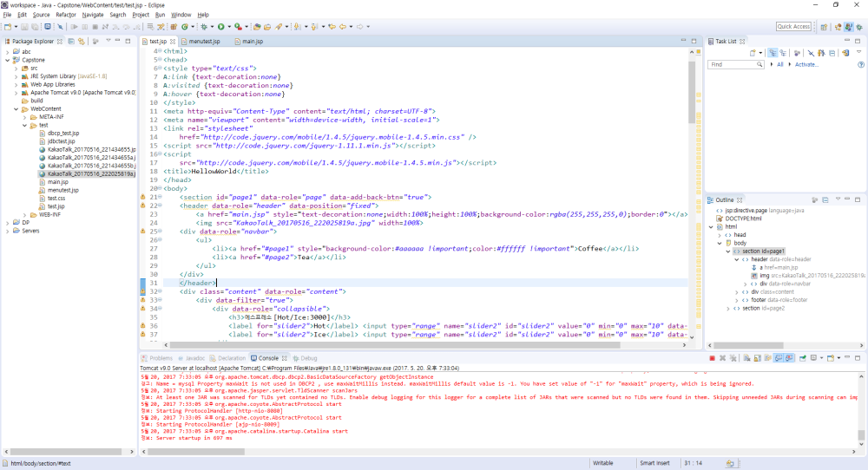Select main.jsp file in the Package Explorer tree

click(57, 182)
